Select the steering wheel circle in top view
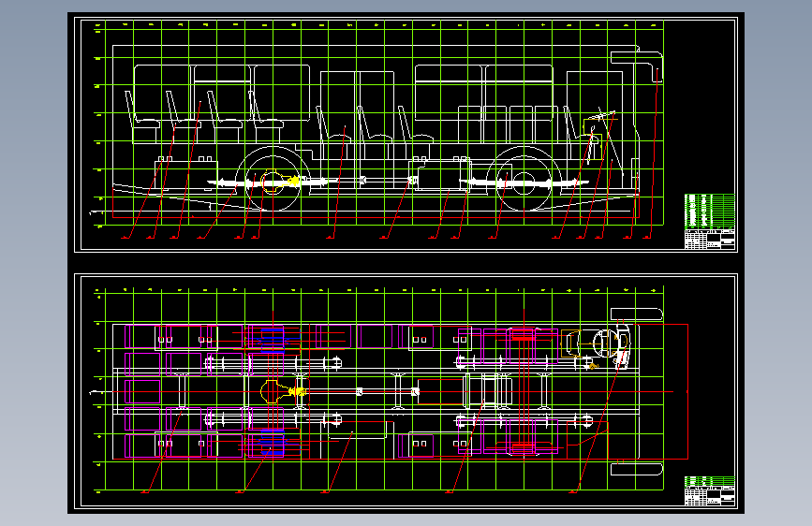Viewport: 812px width, 526px height. (x=604, y=343)
